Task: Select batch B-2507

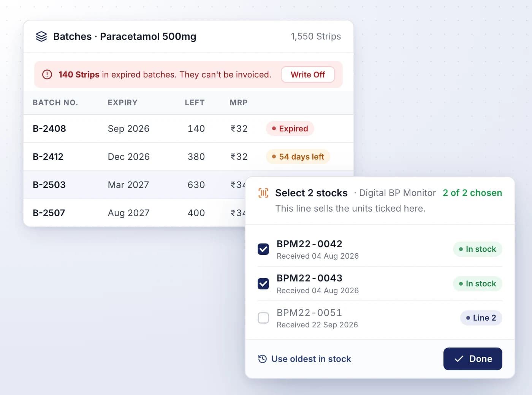Action: point(49,213)
